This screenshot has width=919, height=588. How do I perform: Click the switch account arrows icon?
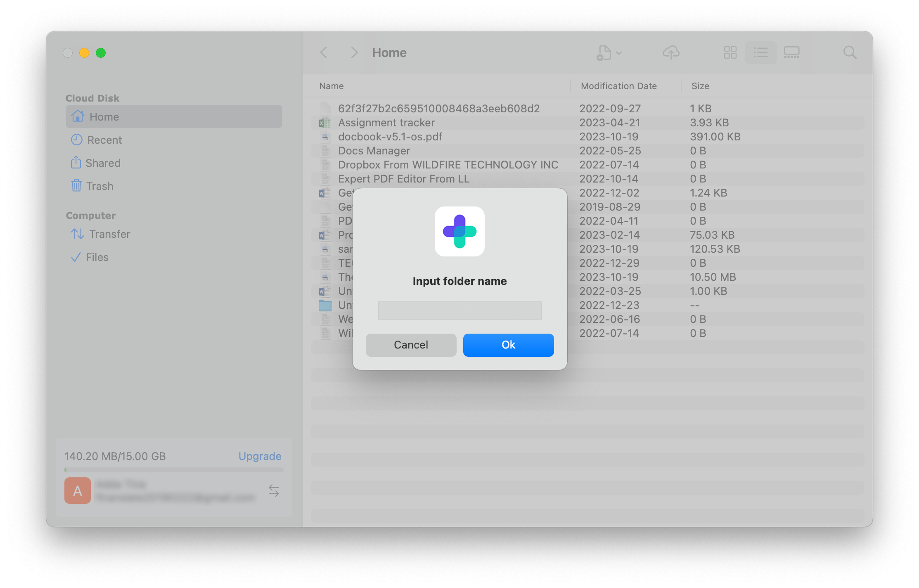274,491
